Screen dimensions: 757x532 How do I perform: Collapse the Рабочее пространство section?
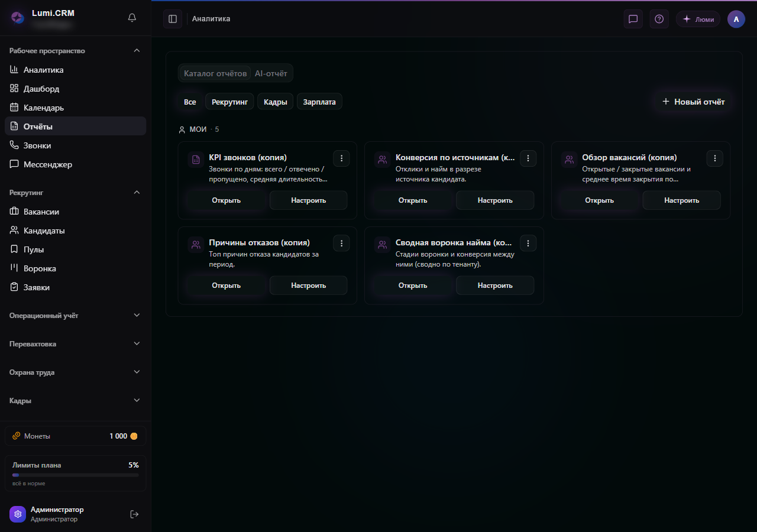(76, 51)
